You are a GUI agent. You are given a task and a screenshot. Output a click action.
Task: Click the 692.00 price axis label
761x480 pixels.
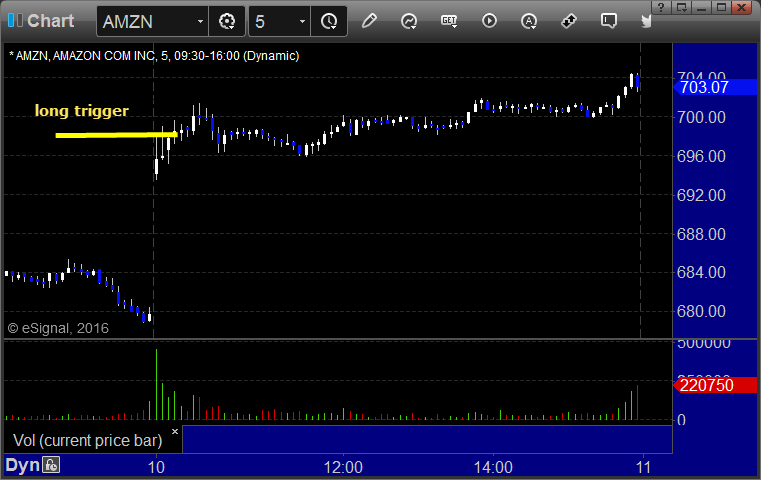(x=701, y=196)
